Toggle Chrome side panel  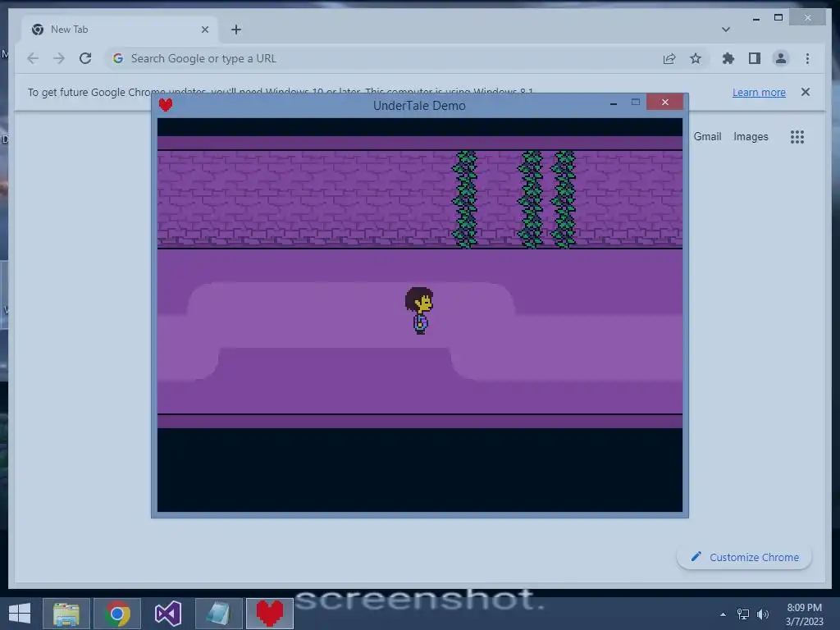pos(755,58)
